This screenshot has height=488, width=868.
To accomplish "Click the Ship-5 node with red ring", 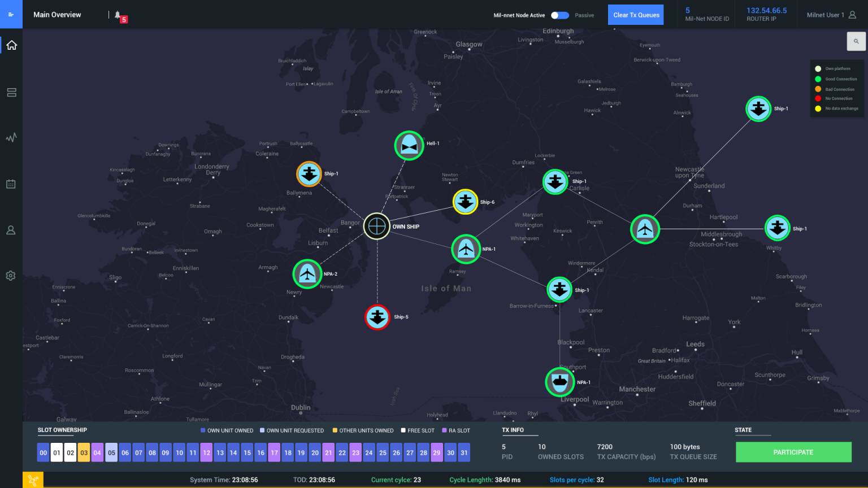I will (377, 317).
